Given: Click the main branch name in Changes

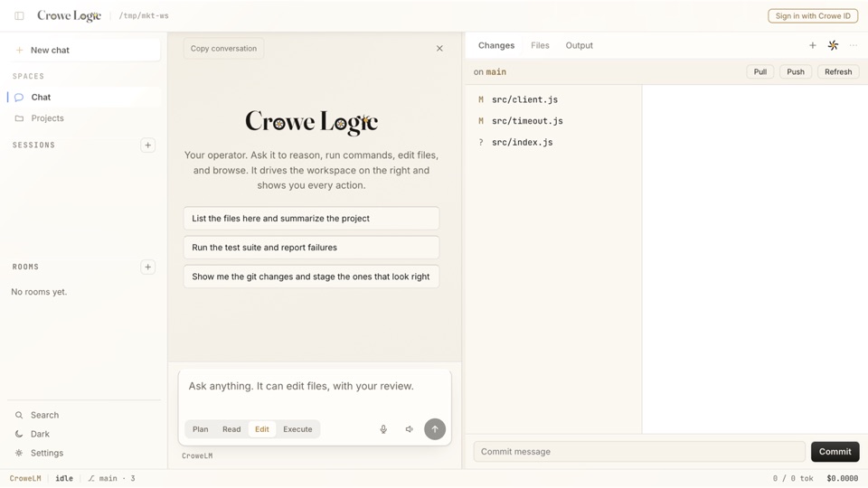Looking at the screenshot, I should (496, 72).
